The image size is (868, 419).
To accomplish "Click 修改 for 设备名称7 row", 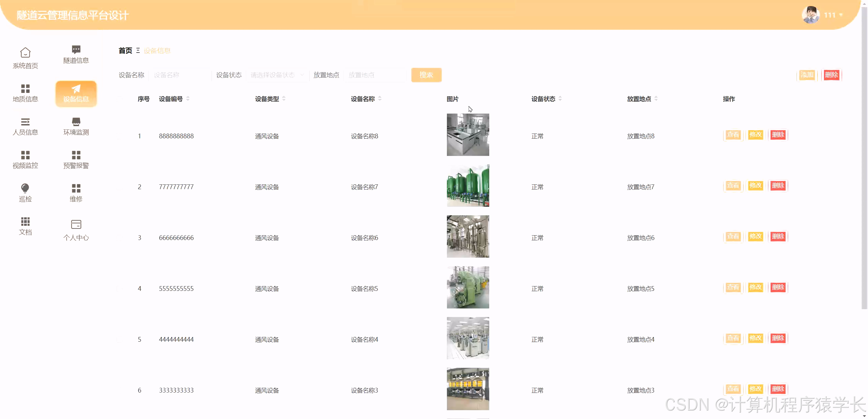I will click(x=755, y=186).
